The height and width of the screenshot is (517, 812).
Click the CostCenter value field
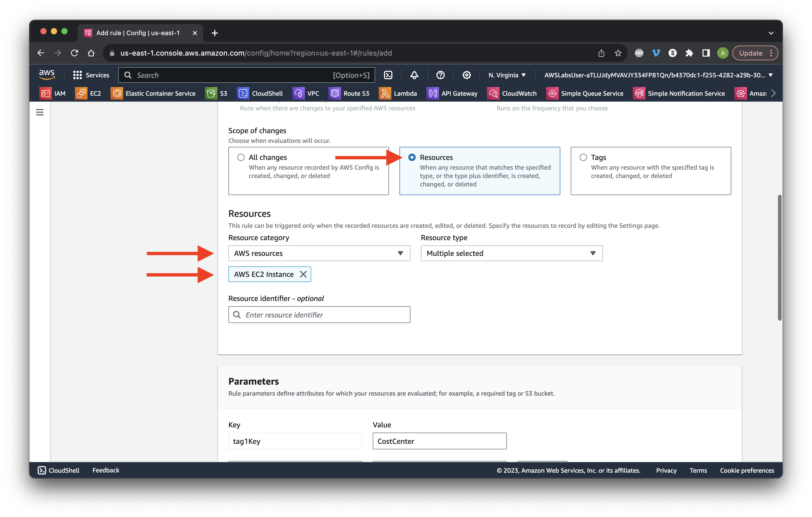click(x=439, y=441)
